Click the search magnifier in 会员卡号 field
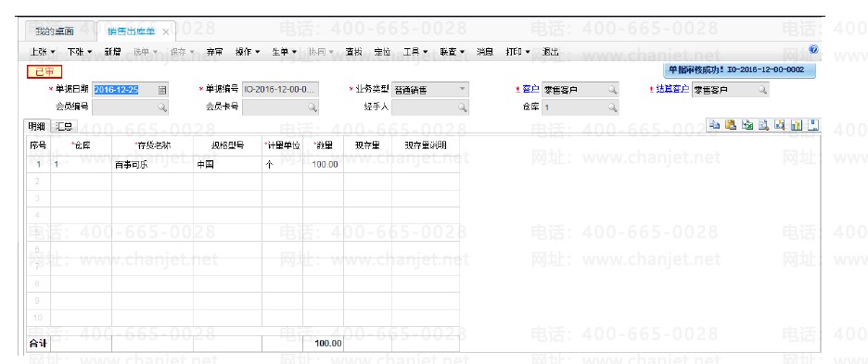Screen dimensions: 868x364 [313, 107]
